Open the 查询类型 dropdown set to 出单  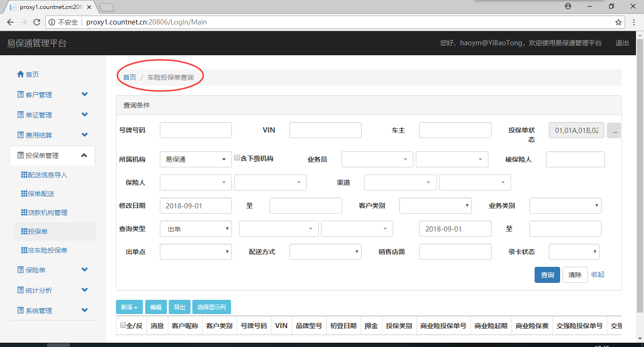click(x=196, y=229)
